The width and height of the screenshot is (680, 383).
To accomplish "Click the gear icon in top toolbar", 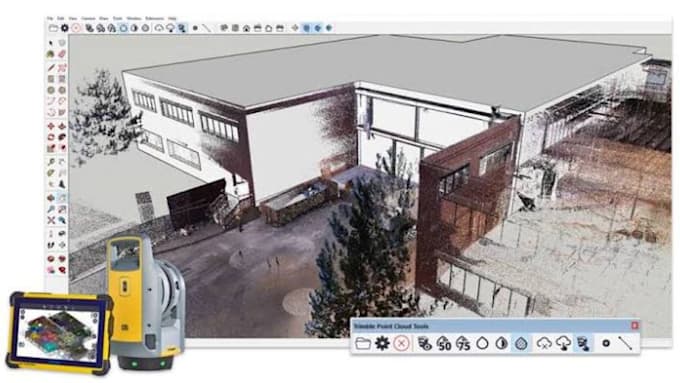I will [65, 28].
